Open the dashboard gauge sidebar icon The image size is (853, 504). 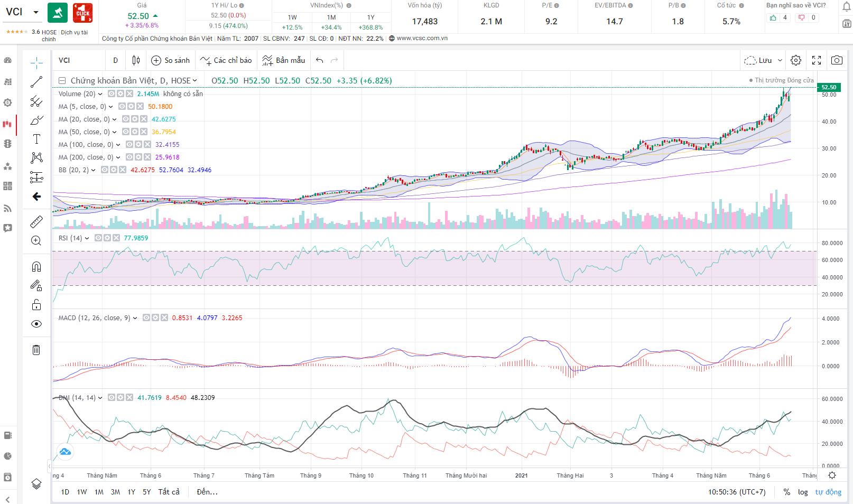click(7, 60)
